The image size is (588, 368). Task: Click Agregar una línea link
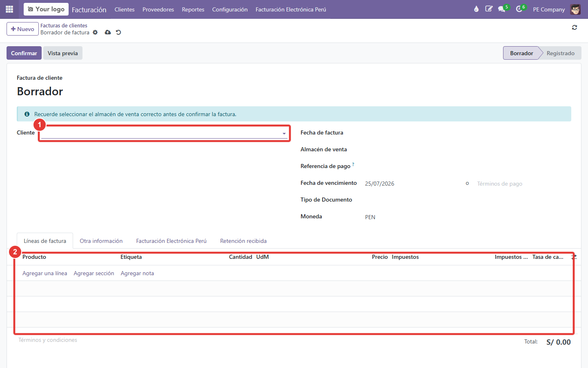45,273
